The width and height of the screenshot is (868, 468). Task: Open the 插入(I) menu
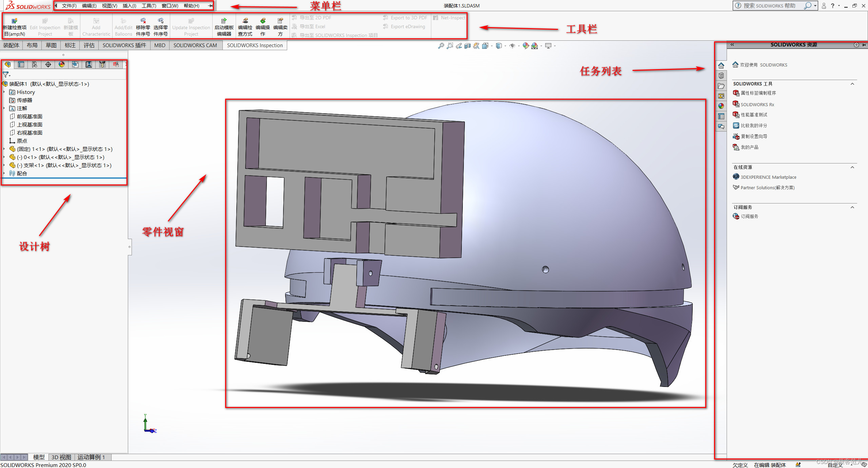(x=129, y=6)
